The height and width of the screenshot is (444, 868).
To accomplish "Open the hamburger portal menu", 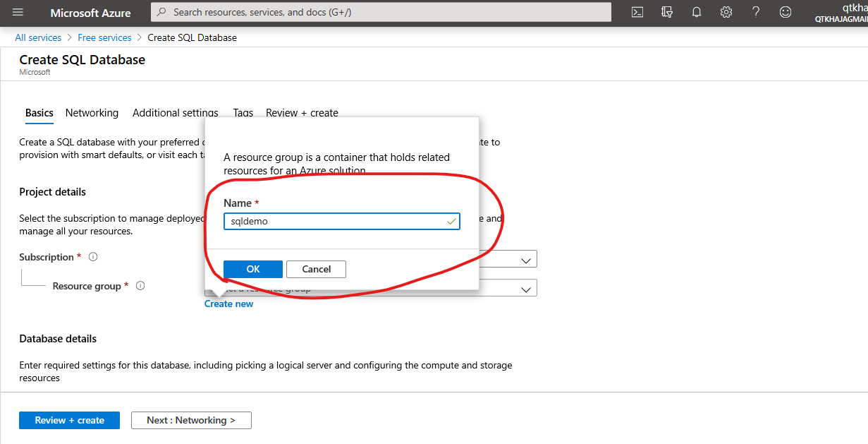I will pyautogui.click(x=18, y=12).
